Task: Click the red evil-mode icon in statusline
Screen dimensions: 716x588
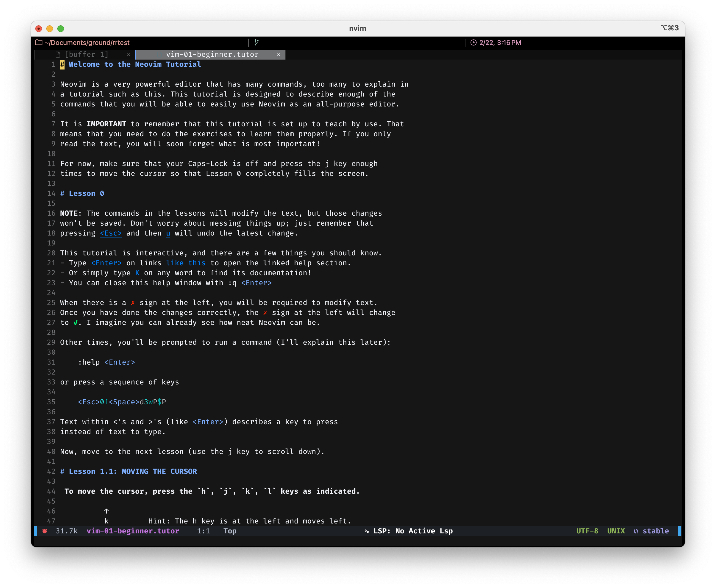Action: 45,531
